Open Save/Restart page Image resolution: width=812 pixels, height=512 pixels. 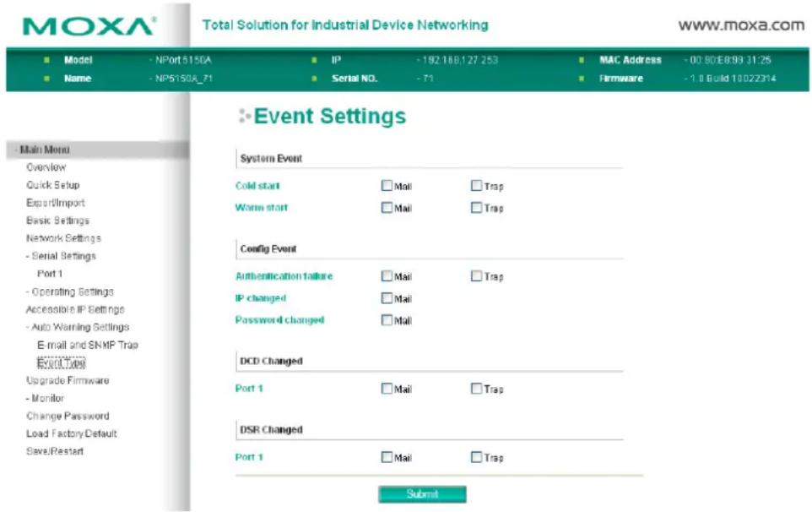tap(55, 451)
